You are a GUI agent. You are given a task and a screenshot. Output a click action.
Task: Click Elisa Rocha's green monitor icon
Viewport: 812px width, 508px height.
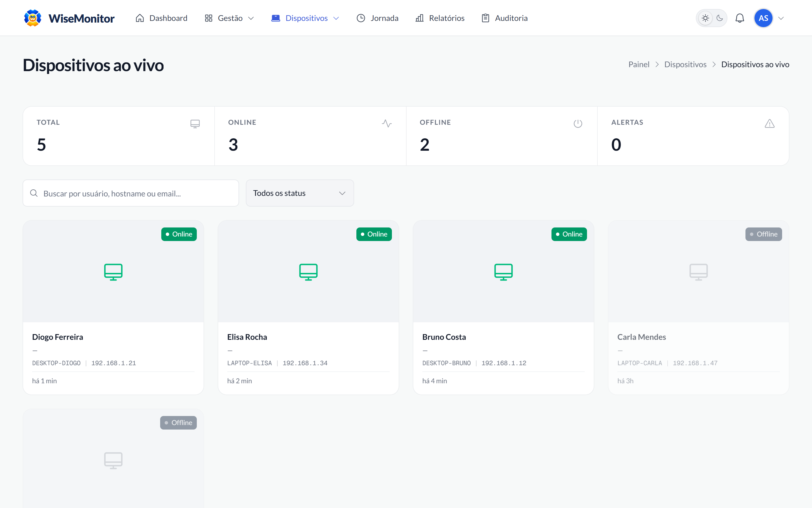pyautogui.click(x=308, y=272)
